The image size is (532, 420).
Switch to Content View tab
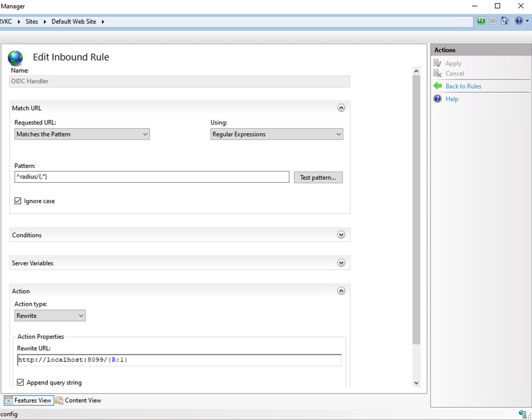[78, 400]
